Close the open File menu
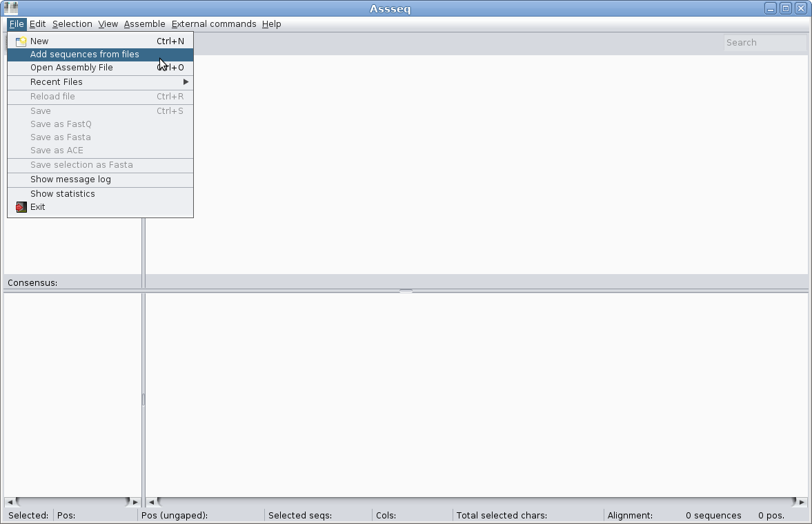The height and width of the screenshot is (524, 812). (17, 24)
